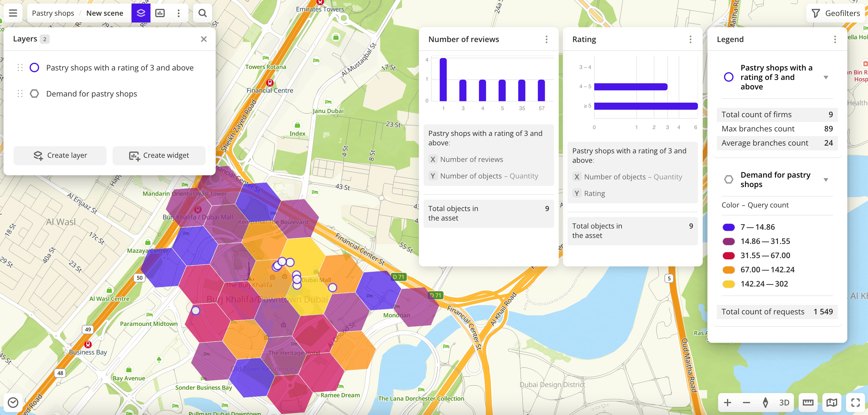This screenshot has width=868, height=415.
Task: Click the ruler measurement tool
Action: (808, 403)
